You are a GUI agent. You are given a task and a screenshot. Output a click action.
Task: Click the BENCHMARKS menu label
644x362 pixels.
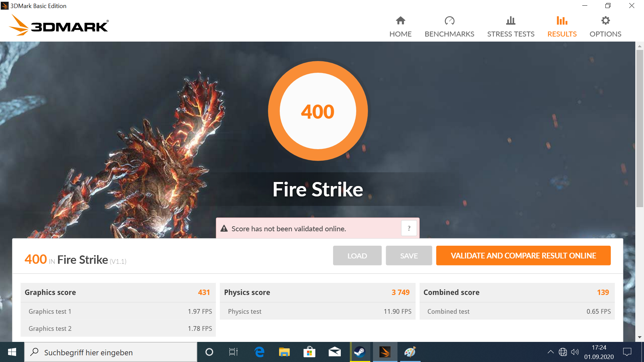tap(449, 34)
